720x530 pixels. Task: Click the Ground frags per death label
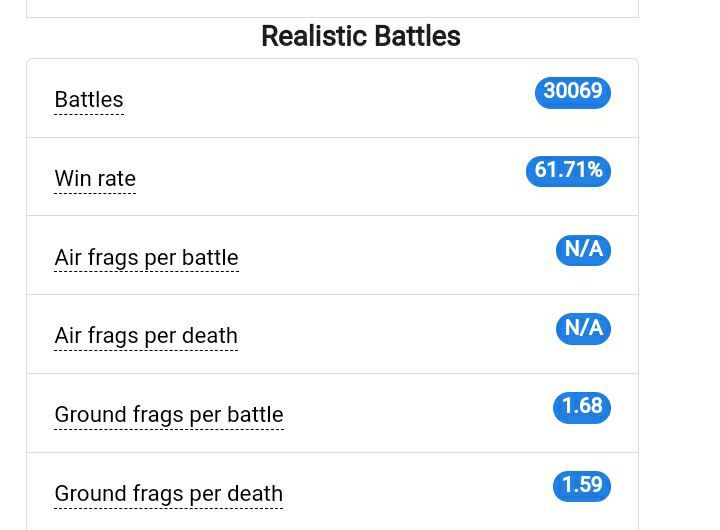click(x=169, y=494)
